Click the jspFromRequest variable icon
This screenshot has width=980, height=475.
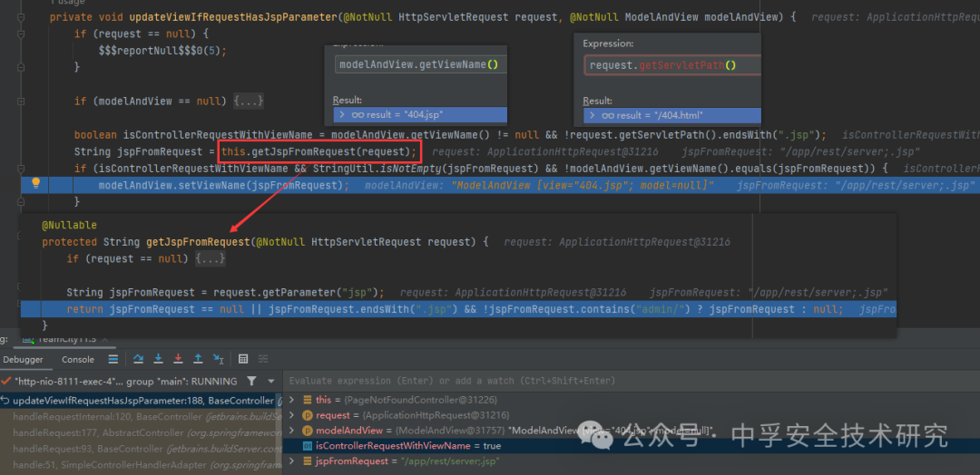(308, 461)
